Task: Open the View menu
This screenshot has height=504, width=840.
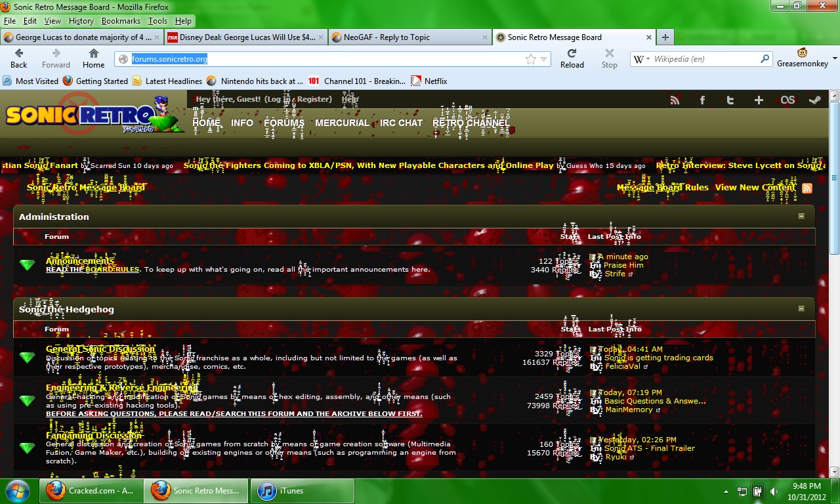Action: [52, 21]
